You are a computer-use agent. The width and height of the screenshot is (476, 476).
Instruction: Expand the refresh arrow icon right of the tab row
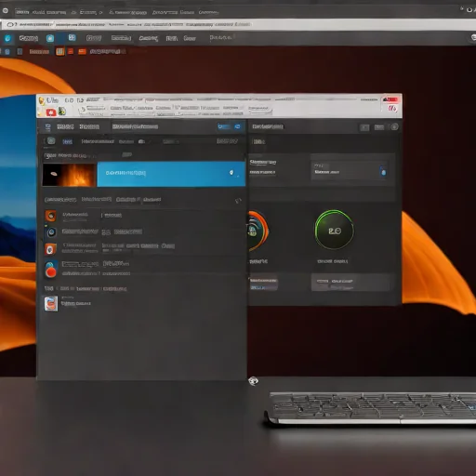click(238, 201)
